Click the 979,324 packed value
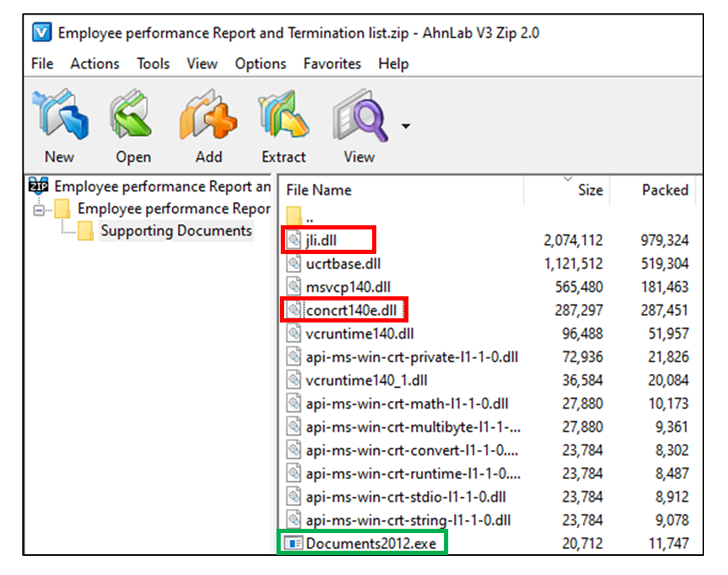This screenshot has width=728, height=575. tap(664, 241)
